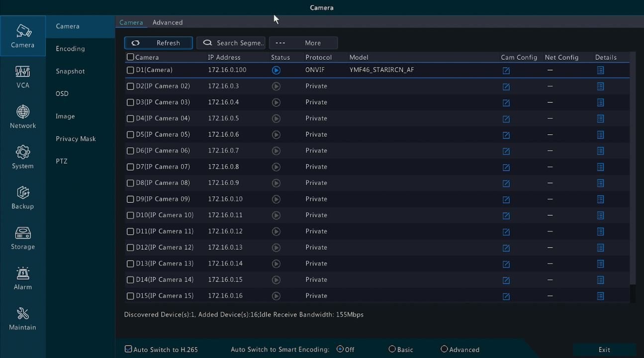Open the Backup section icon
This screenshot has height=358, width=644.
coord(22,197)
